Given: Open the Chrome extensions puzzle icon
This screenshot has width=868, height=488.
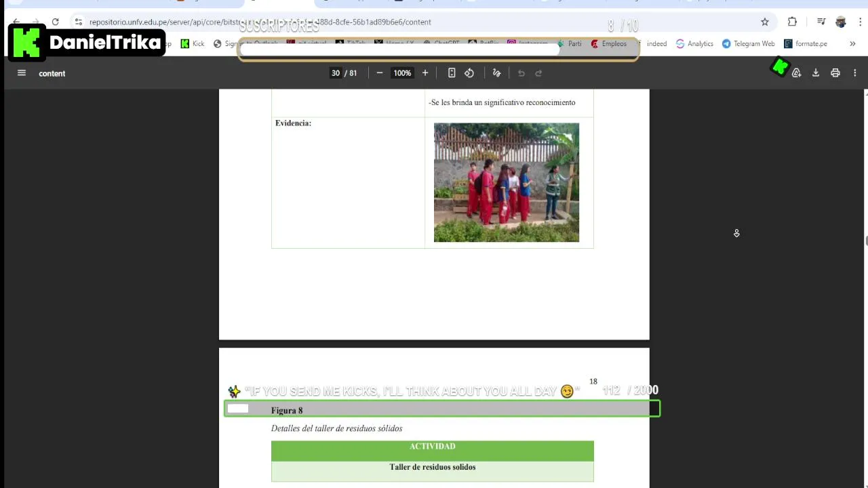Looking at the screenshot, I should (x=792, y=22).
